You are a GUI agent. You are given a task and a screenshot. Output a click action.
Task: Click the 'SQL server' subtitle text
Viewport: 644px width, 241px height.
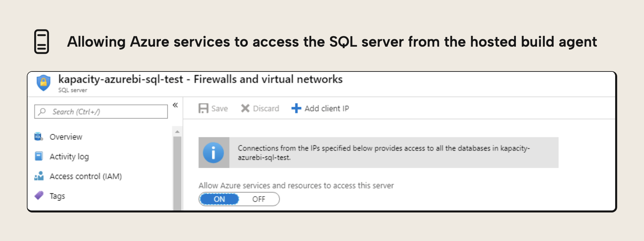coord(72,90)
